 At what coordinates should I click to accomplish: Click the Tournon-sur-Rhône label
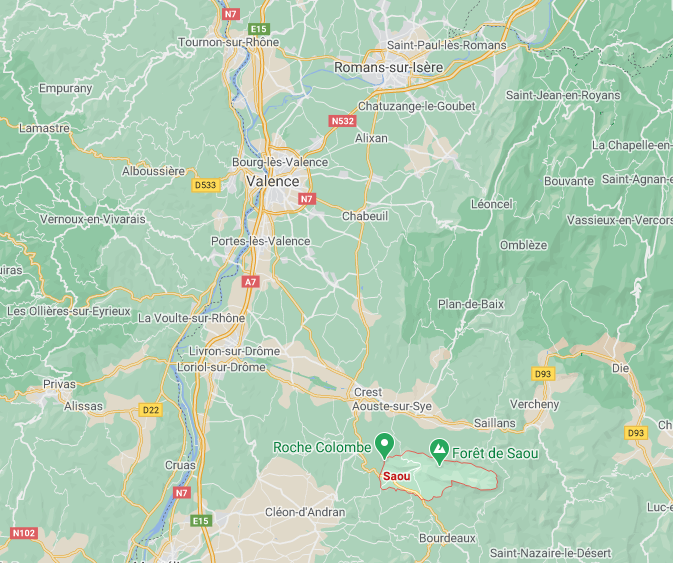coord(228,42)
